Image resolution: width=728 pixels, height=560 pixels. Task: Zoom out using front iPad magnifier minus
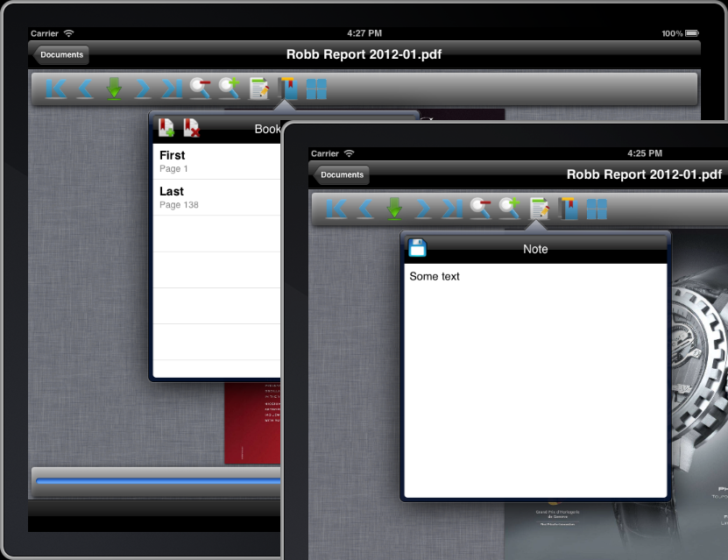point(481,209)
